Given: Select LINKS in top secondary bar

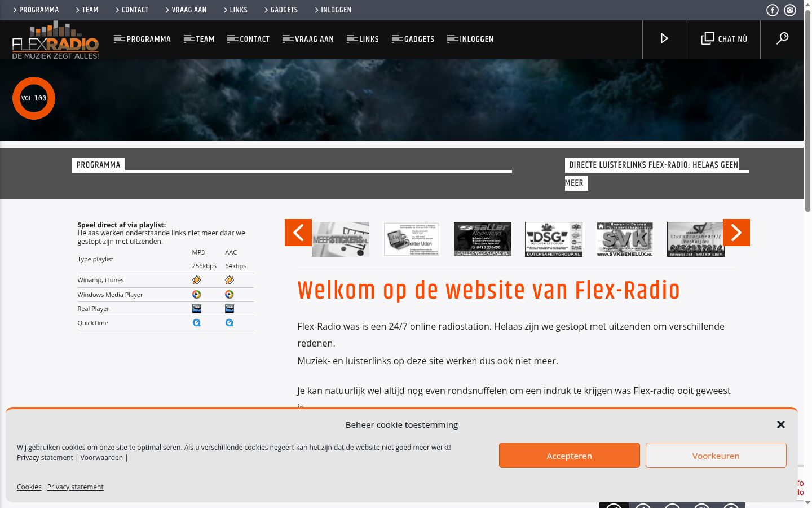Looking at the screenshot, I should (x=236, y=10).
